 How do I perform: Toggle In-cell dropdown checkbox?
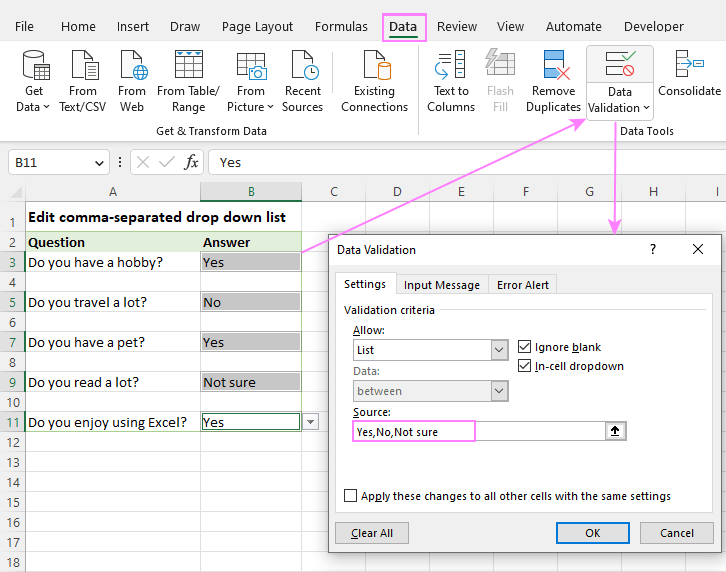click(526, 366)
